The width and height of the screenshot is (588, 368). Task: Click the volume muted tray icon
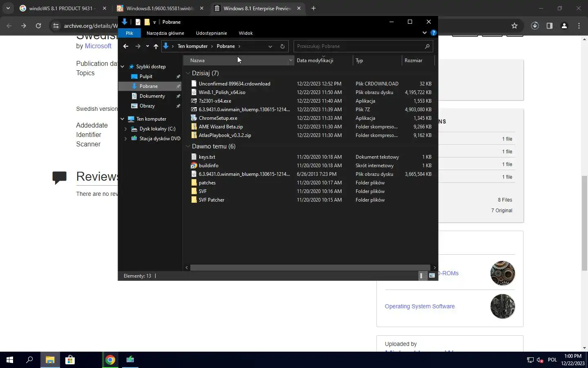(540, 360)
